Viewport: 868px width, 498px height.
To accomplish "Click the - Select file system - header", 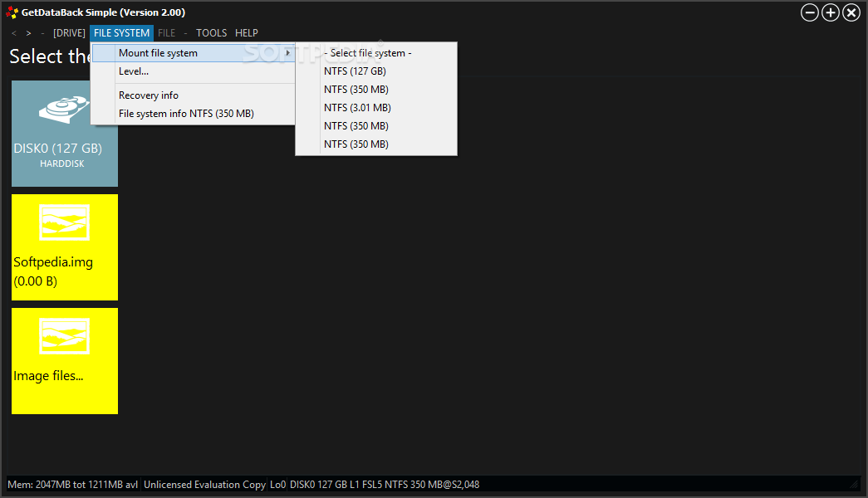I will [x=376, y=53].
